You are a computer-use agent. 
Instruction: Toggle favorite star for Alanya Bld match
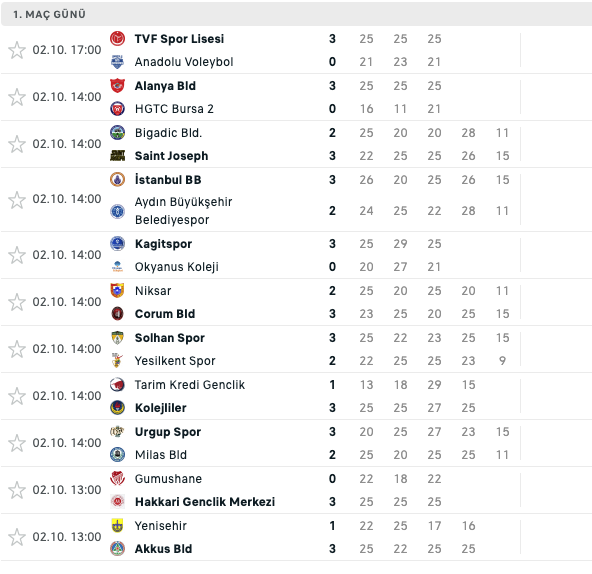17,97
